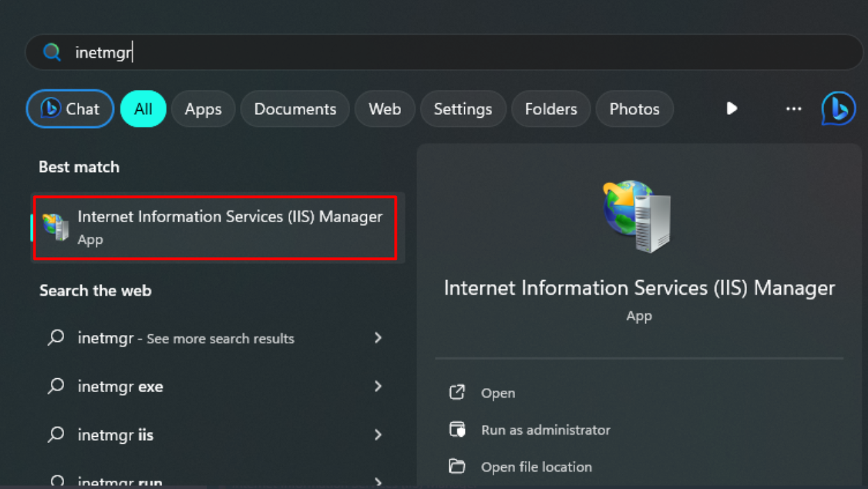Viewport: 868px width, 489px height.
Task: Click the Internet Information Services (IIS) Manager title in preview
Action: [639, 288]
